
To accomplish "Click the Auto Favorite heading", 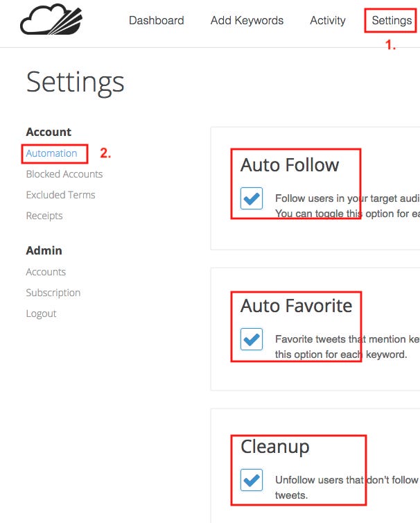I will 297,305.
